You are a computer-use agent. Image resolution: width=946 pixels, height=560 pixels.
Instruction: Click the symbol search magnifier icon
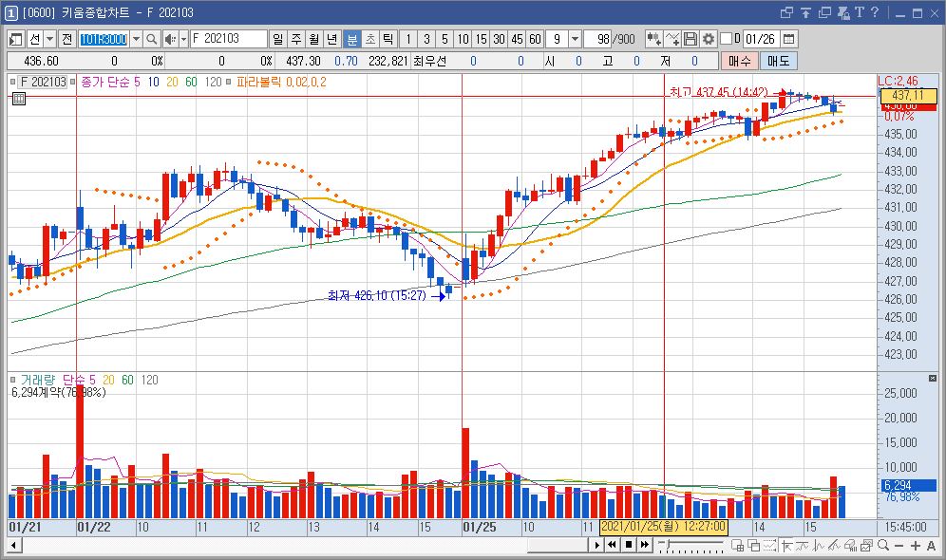point(152,39)
